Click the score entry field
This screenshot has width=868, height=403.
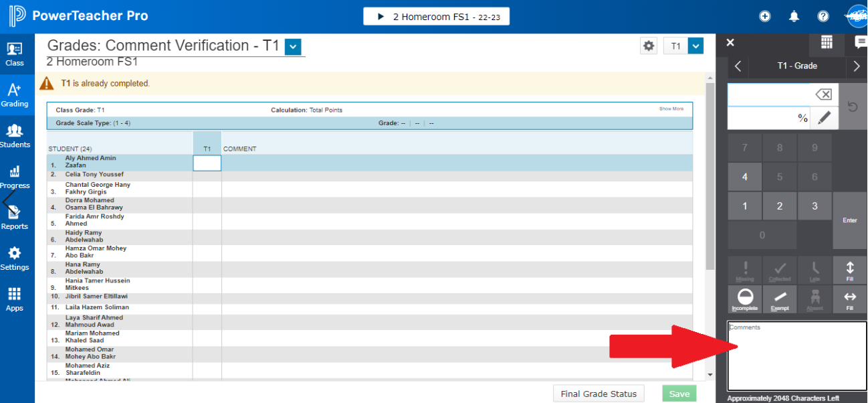tap(769, 94)
